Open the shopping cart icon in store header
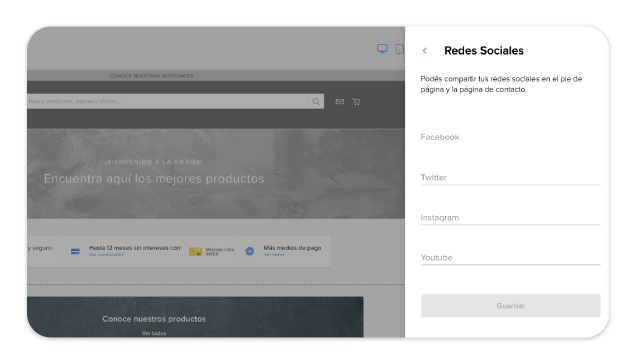 point(356,101)
